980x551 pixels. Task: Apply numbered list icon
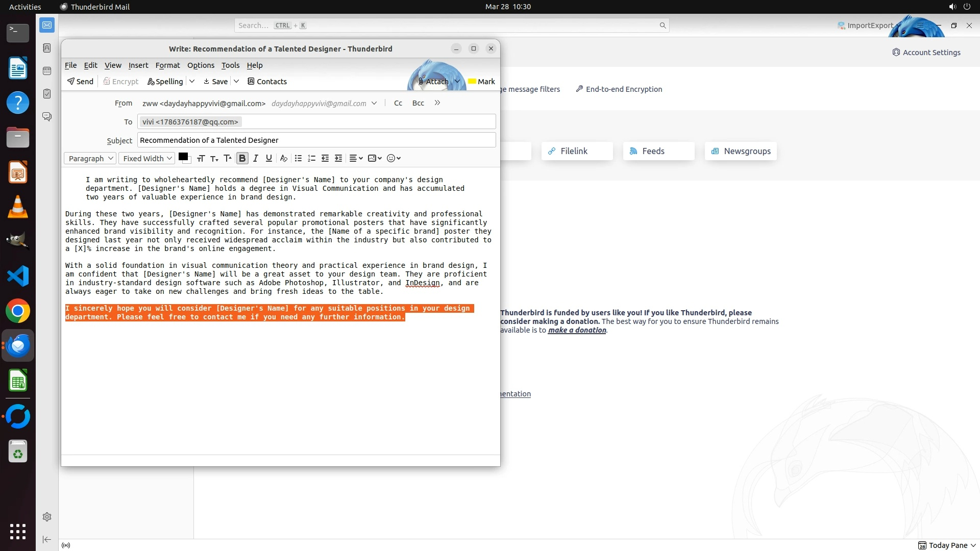coord(311,158)
